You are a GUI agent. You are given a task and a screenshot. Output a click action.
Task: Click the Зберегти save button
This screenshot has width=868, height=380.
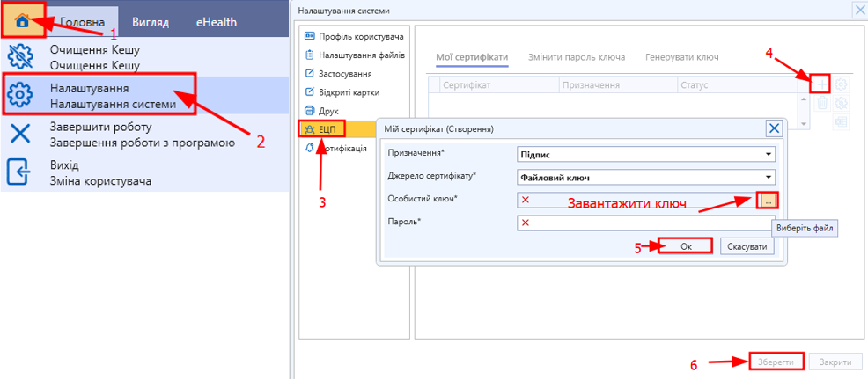point(776,362)
